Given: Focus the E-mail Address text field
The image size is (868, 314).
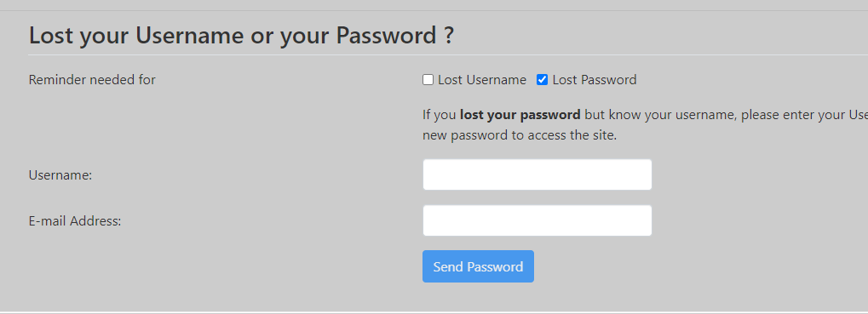Looking at the screenshot, I should point(537,220).
